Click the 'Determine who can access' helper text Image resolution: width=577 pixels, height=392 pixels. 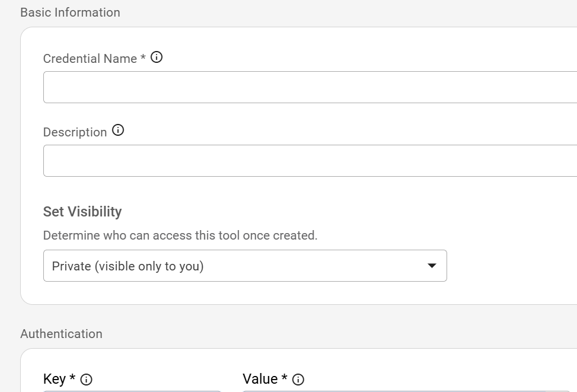click(x=180, y=235)
